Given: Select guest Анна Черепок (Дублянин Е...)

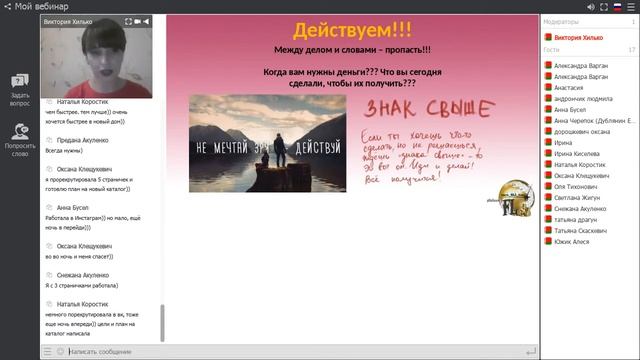Looking at the screenshot, I should 595,121.
